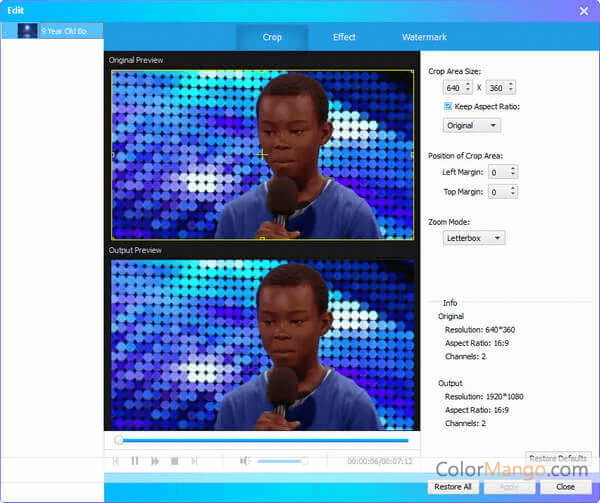
Task: Click the next frame playback icon
Action: pos(194,461)
